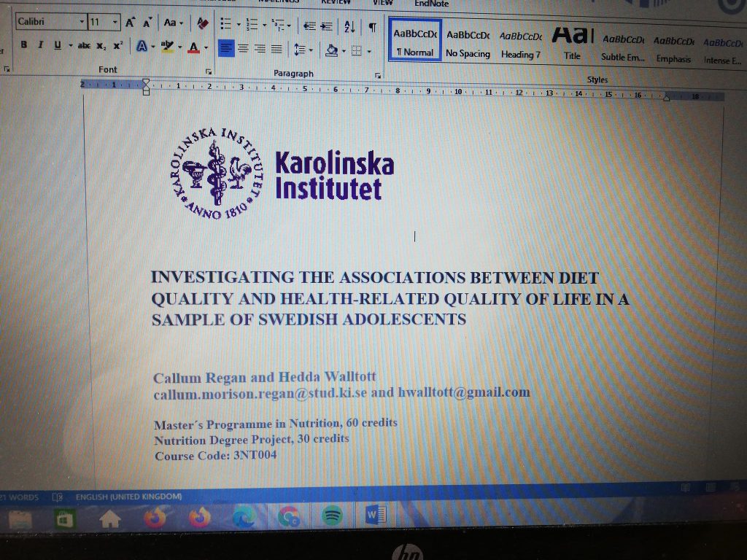Apply Heading 7 style
Screen dimensions: 747x560
pyautogui.click(x=520, y=45)
